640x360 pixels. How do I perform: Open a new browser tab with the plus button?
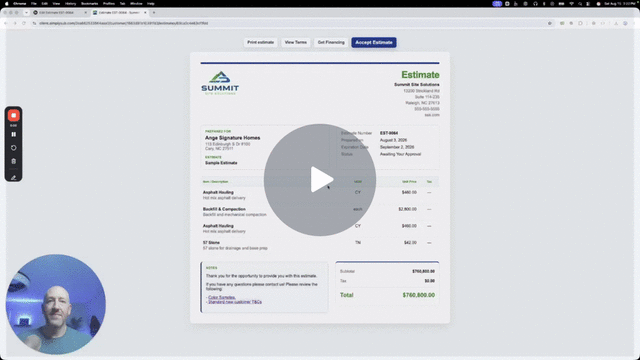point(154,13)
